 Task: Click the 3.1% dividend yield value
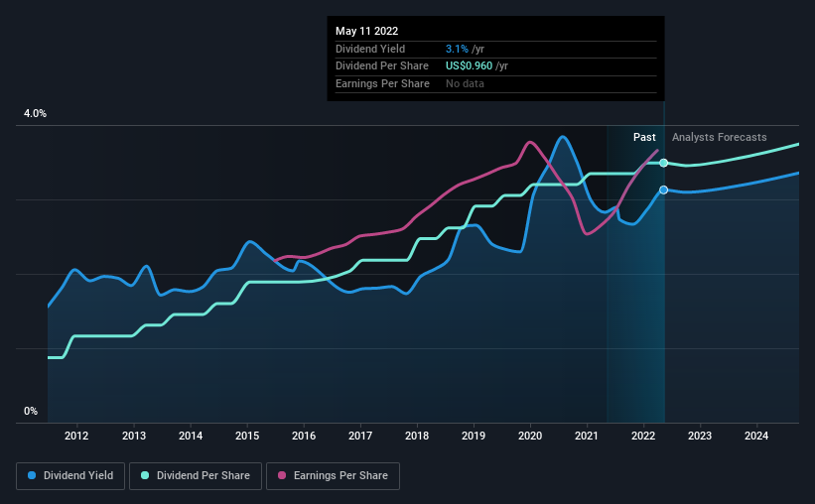point(457,49)
